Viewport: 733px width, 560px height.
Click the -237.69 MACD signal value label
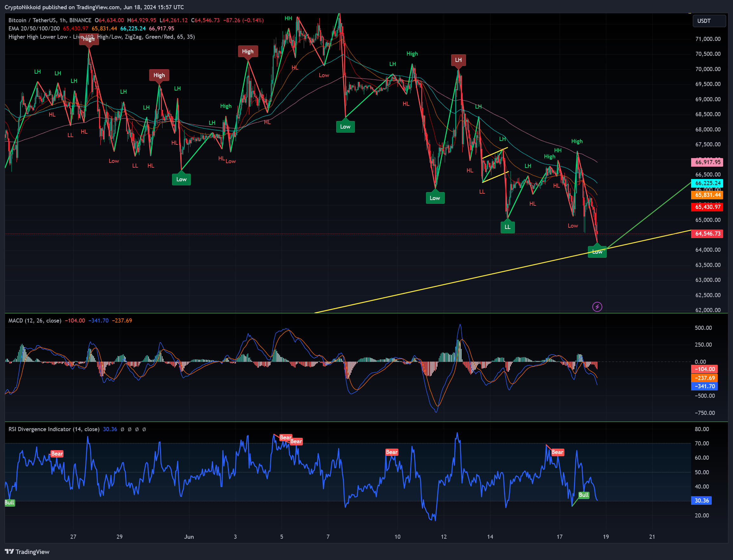click(704, 378)
